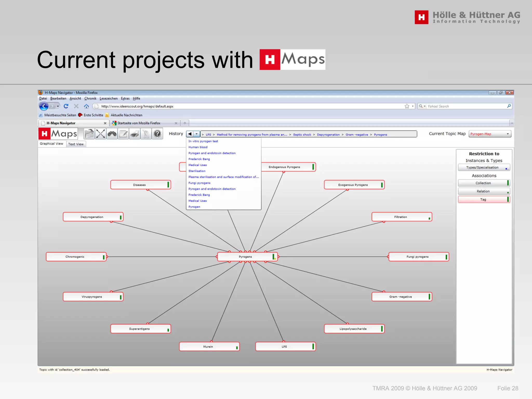Click the Exogenous Pyrogens node
532x399 pixels.
click(x=354, y=185)
